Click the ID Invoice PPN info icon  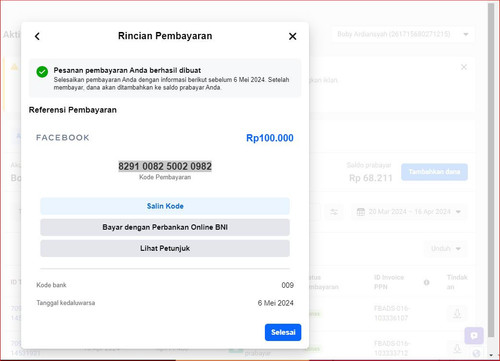tap(426, 282)
